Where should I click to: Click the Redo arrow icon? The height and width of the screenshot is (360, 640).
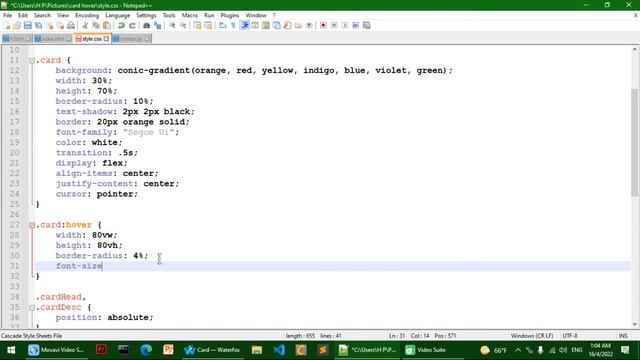click(132, 25)
